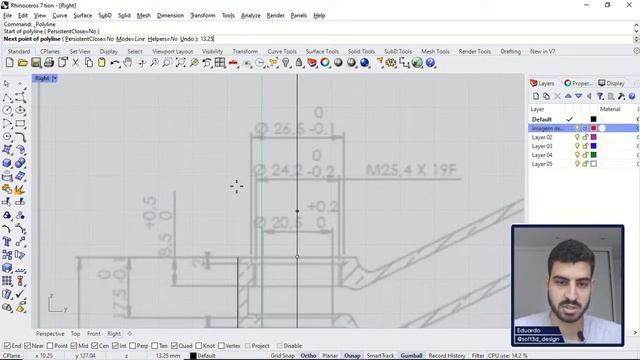Image resolution: width=640 pixels, height=360 pixels.
Task: Click the padlock Lock objects icon
Action: point(299,63)
